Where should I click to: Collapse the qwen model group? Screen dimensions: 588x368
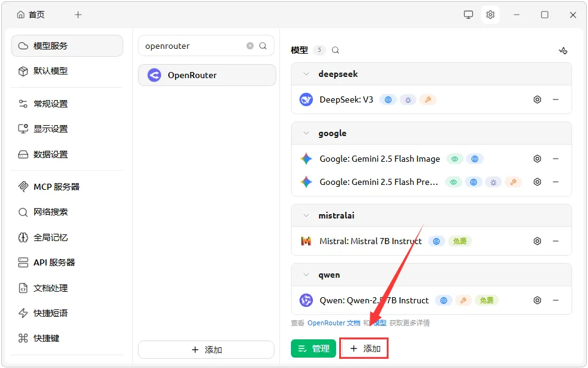(x=306, y=275)
